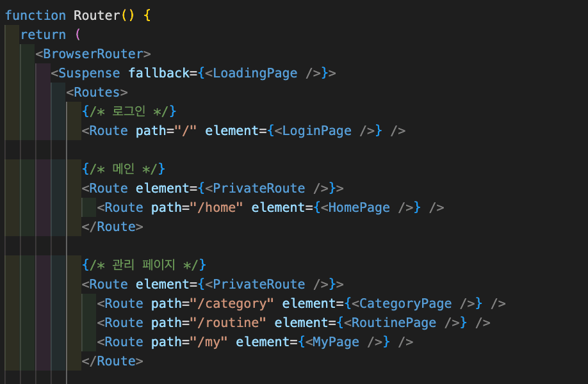Click the Routes opening tag

pos(97,92)
